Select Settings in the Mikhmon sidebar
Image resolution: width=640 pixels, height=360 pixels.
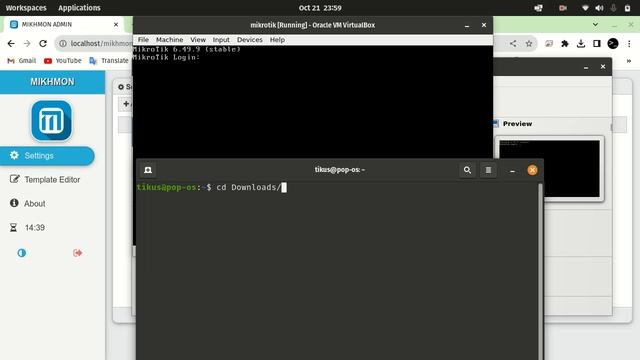[47, 156]
